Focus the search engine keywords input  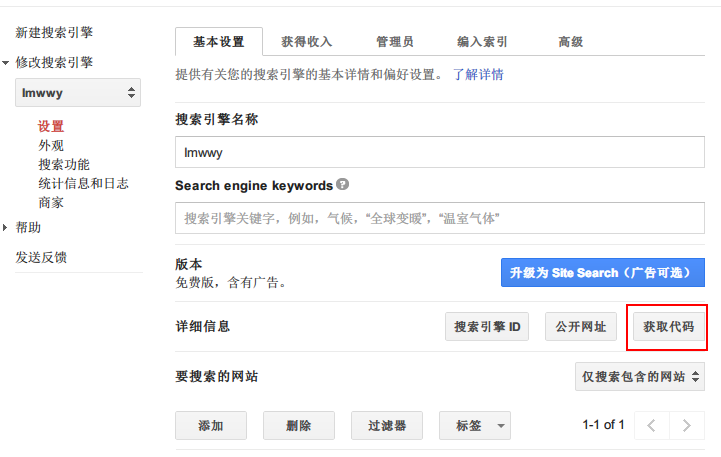coord(439,217)
